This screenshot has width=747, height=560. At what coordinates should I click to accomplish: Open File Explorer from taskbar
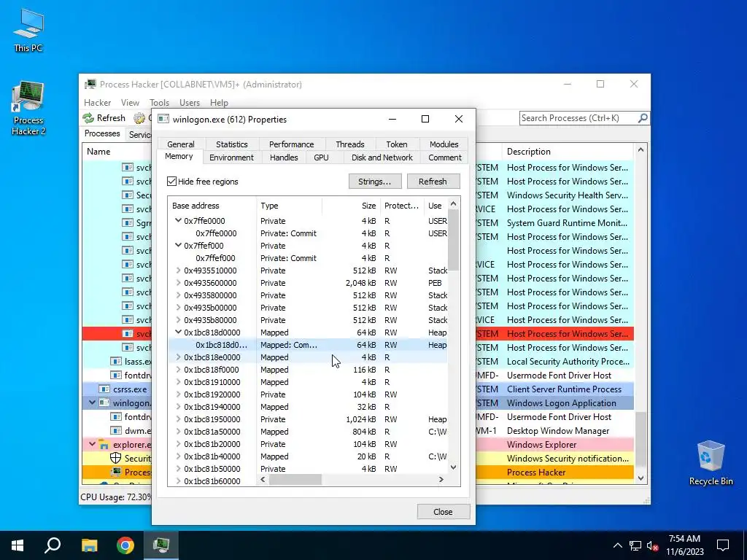(89, 545)
